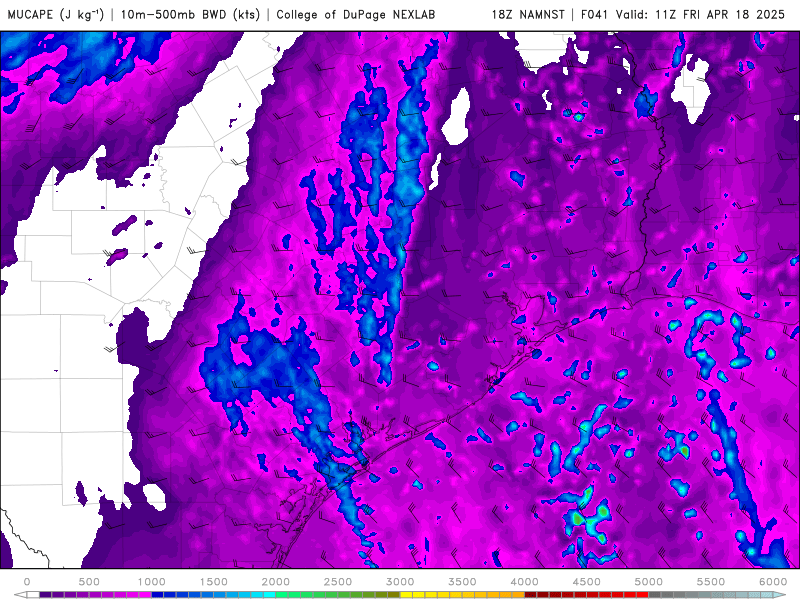Click the "6000" color scale label
Viewport: 800px width, 600px height.
(773, 582)
